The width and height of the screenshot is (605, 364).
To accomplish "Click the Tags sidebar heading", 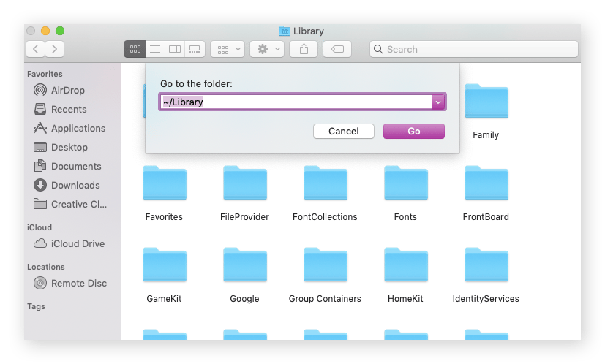I will coord(36,306).
